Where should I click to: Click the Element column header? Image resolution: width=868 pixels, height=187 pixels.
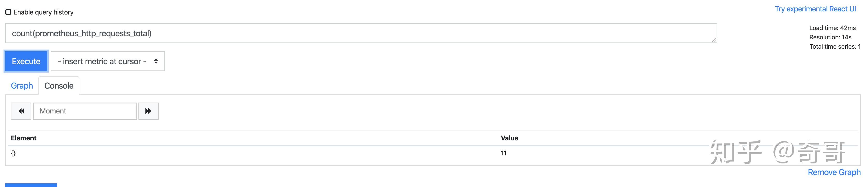point(24,138)
